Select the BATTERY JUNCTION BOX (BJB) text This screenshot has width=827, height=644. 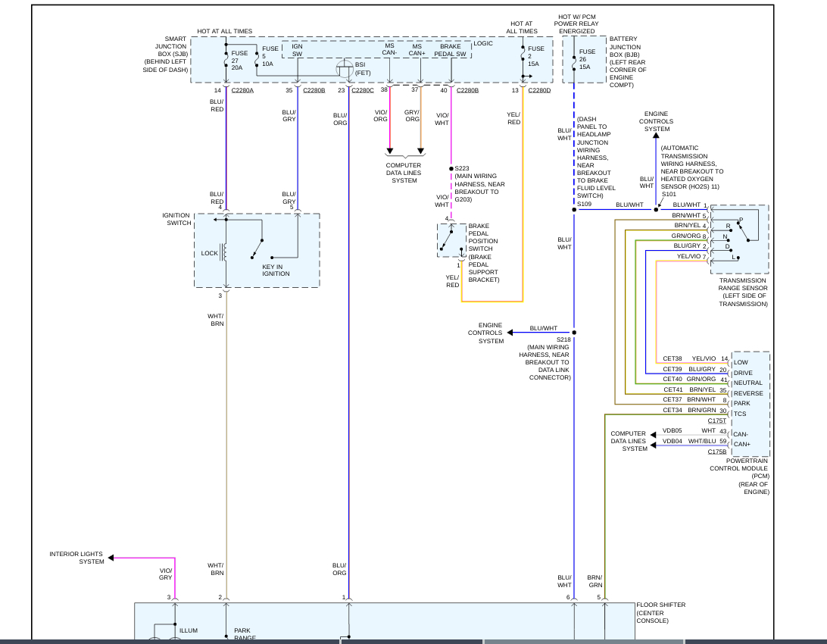point(628,61)
